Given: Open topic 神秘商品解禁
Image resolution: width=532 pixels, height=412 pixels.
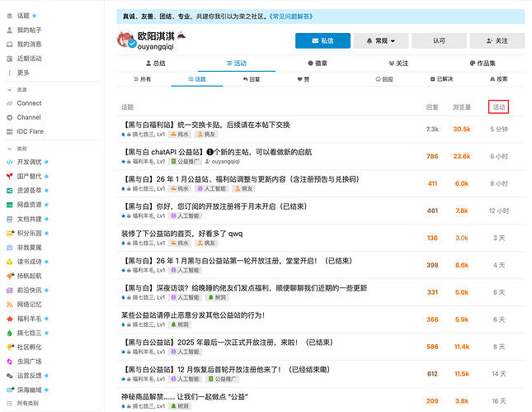Looking at the screenshot, I should (x=185, y=396).
